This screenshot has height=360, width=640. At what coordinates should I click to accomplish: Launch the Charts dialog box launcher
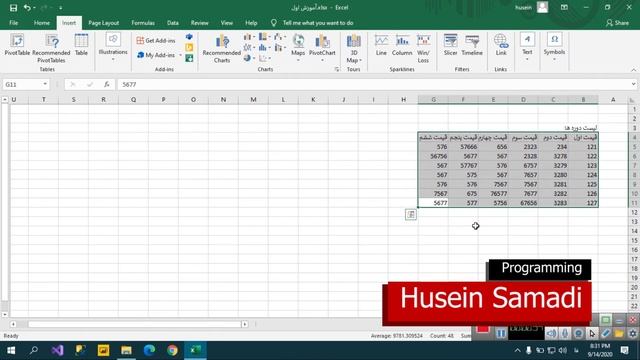(337, 69)
